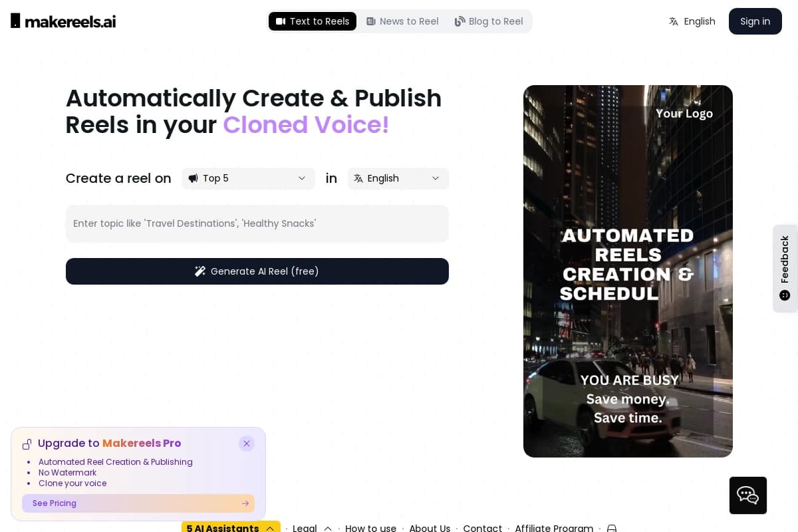Click the 'Your Logo' text on preview
Image resolution: width=798 pixels, height=532 pixels.
tap(684, 114)
